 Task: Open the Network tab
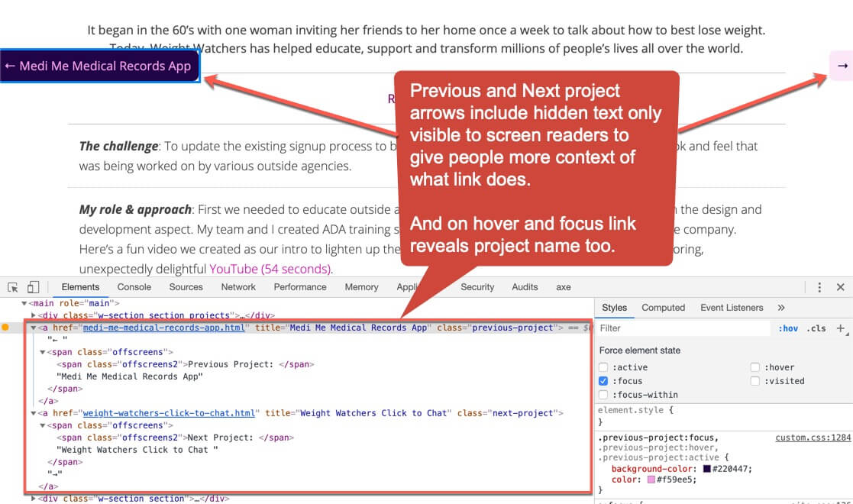click(x=238, y=287)
